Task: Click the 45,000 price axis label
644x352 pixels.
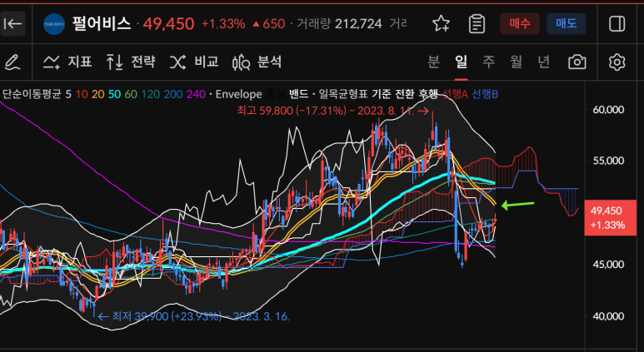Action: point(608,264)
